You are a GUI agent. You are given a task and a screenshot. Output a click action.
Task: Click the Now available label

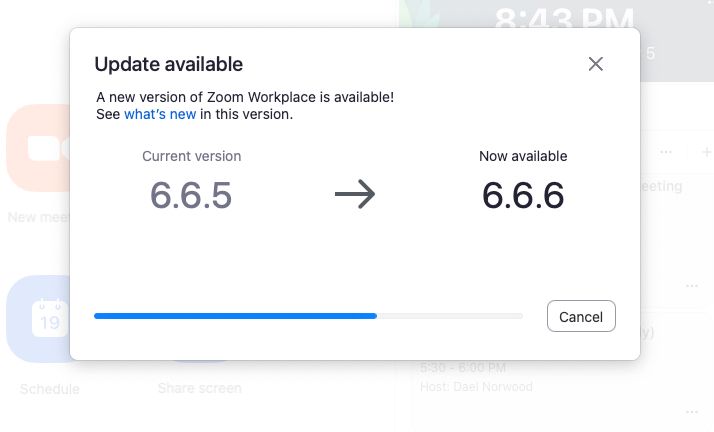click(523, 156)
